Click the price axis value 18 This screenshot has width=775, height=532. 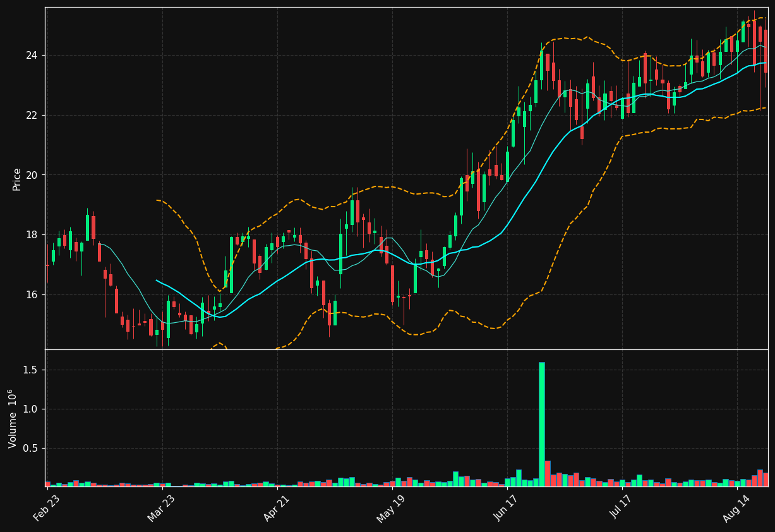click(x=32, y=235)
